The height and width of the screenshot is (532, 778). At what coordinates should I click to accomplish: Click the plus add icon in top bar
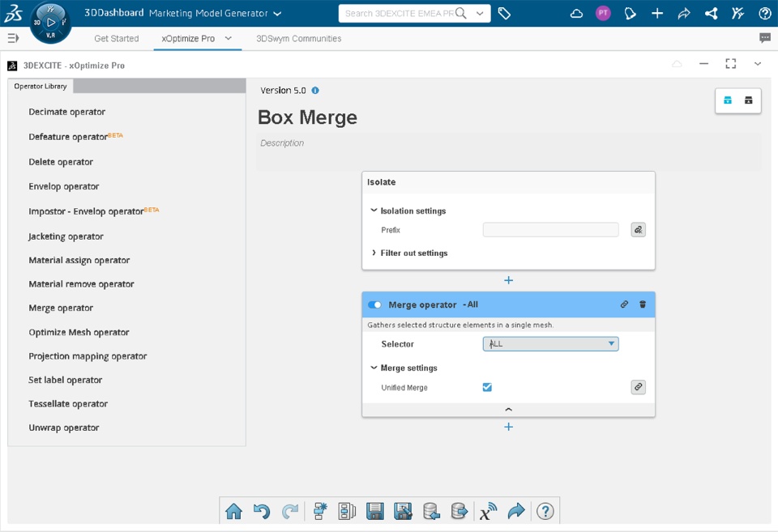657,14
